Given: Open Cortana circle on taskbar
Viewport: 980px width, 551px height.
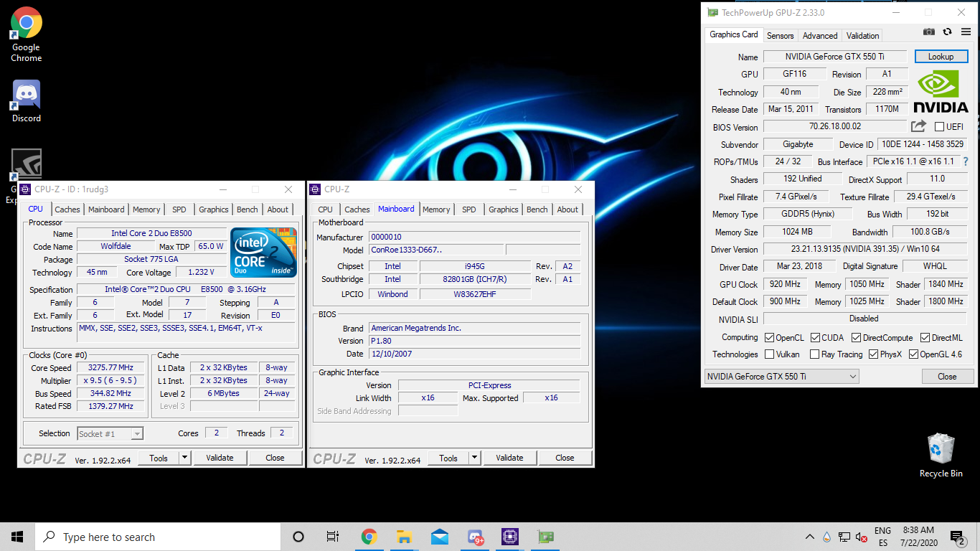Looking at the screenshot, I should (298, 537).
